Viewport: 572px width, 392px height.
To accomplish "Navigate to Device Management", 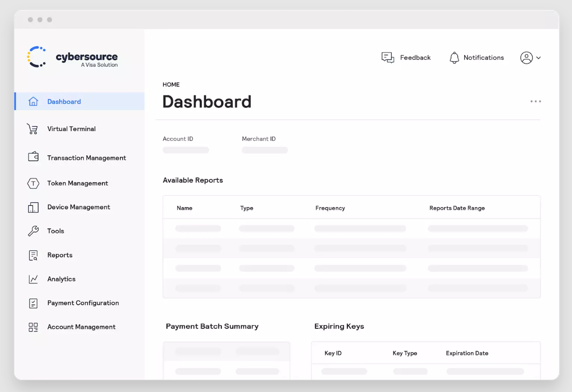I will tap(79, 207).
